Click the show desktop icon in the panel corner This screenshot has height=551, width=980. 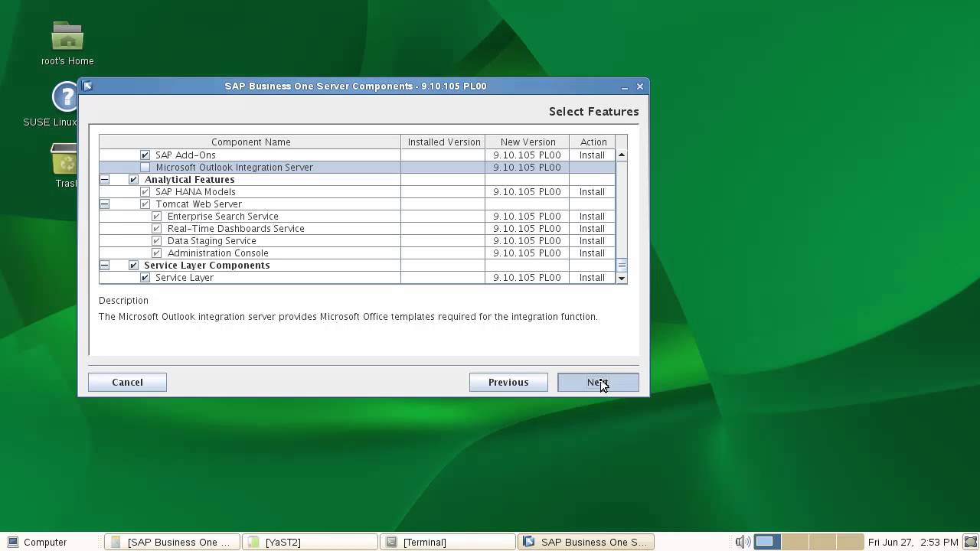(970, 542)
